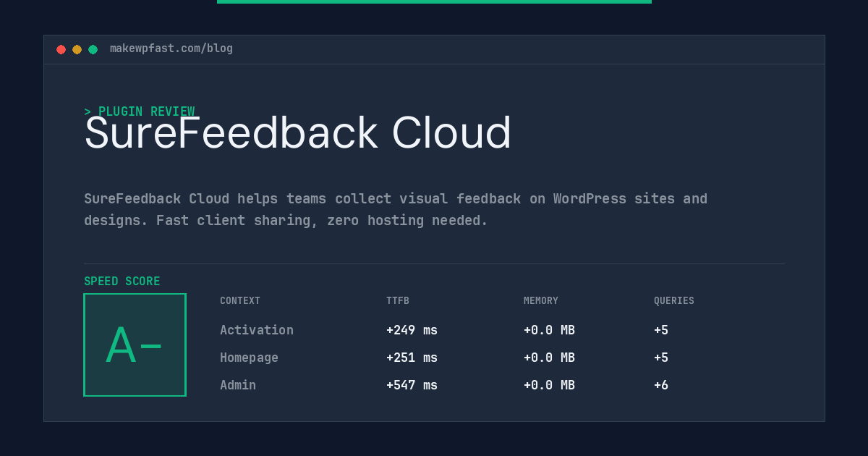Click Admin row queries +6
868x456 pixels.
point(661,385)
